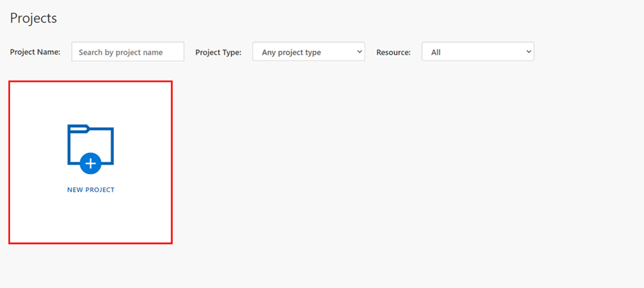This screenshot has width=644, height=288.
Task: Click the 'Resource:' label
Action: click(394, 53)
